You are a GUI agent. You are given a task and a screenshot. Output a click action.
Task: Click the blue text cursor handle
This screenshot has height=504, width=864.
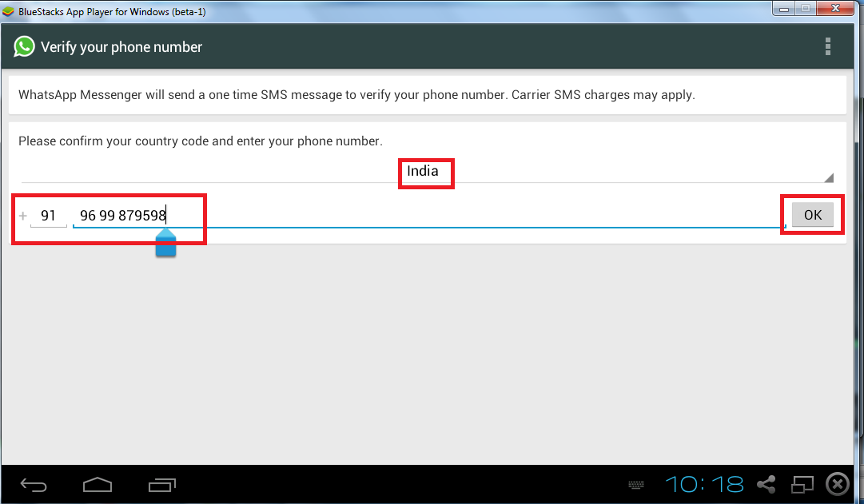166,244
